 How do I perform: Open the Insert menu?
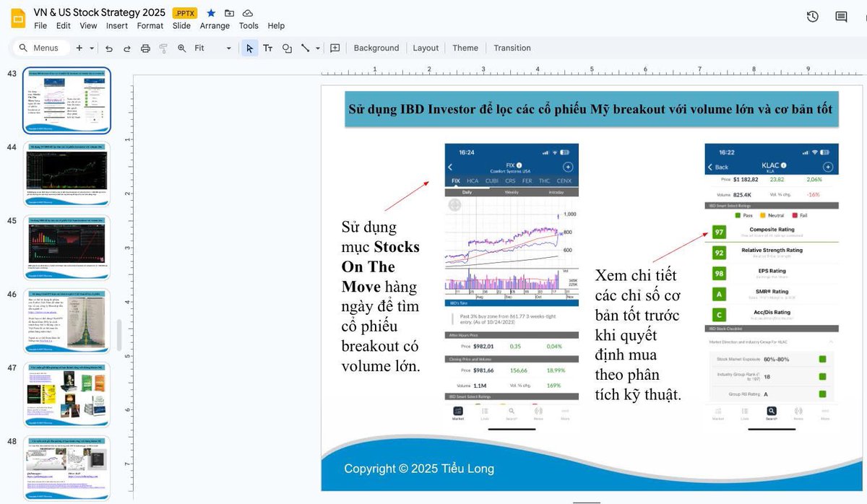tap(117, 26)
